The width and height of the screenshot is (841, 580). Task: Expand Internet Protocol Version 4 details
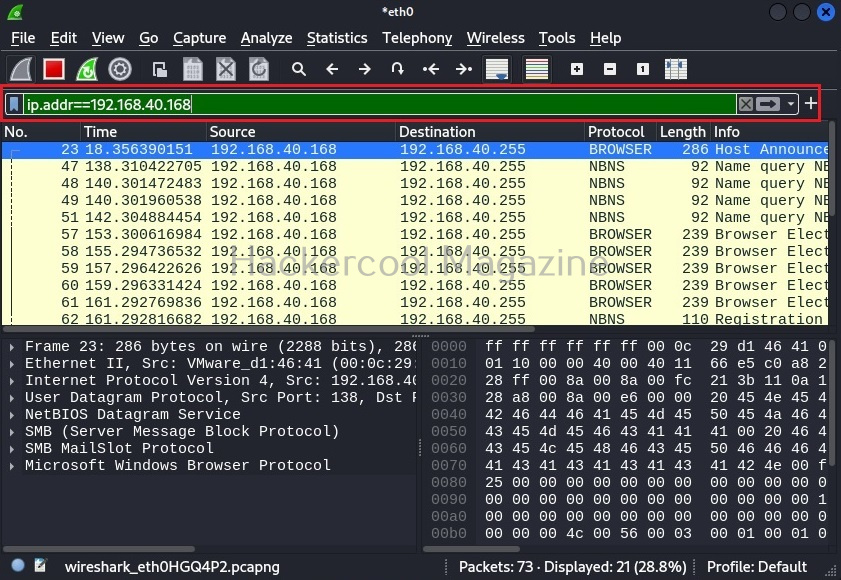[x=12, y=380]
